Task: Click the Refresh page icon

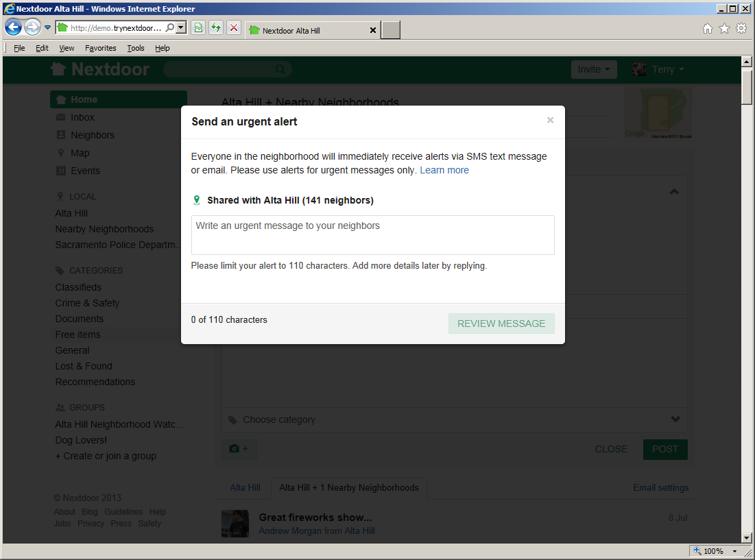Action: tap(216, 28)
